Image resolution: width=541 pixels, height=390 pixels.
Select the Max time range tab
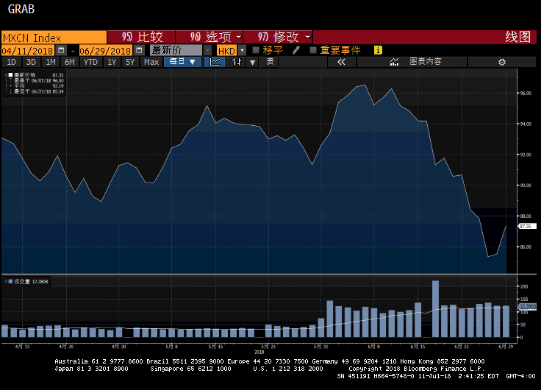click(151, 62)
